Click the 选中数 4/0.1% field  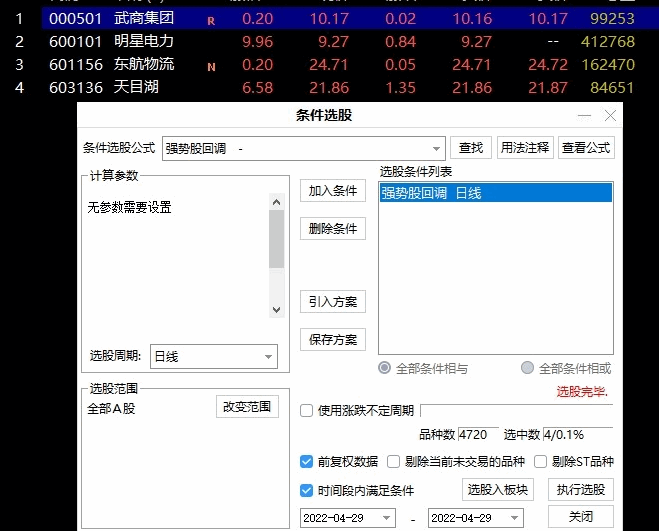(x=577, y=434)
